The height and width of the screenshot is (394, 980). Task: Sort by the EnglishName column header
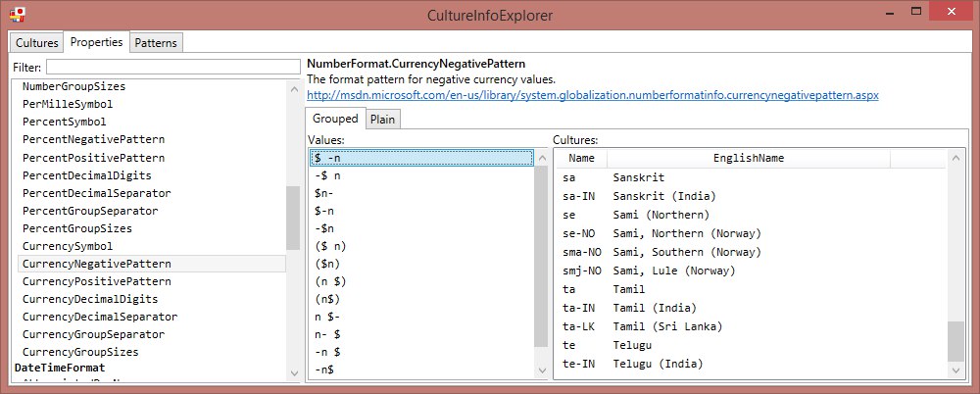point(748,158)
